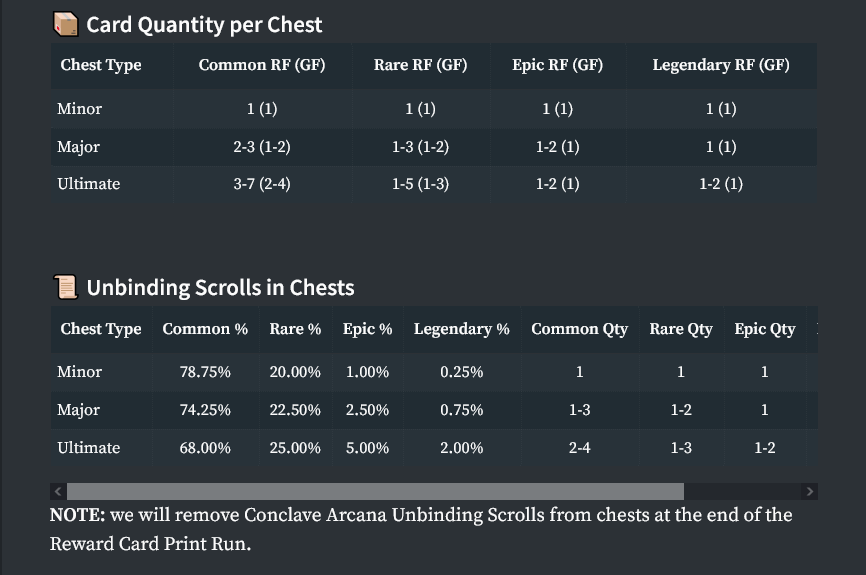Click the Epic RF (GF) column header

(557, 65)
